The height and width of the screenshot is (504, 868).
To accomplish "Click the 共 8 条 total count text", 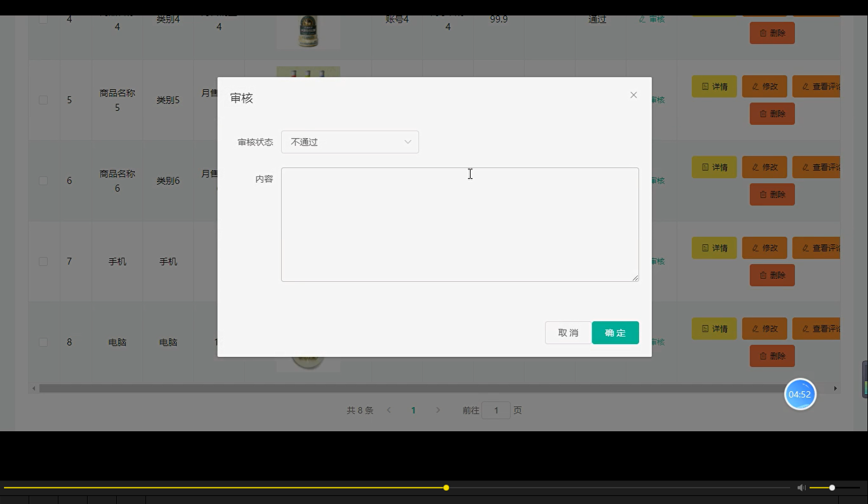I will pos(360,410).
